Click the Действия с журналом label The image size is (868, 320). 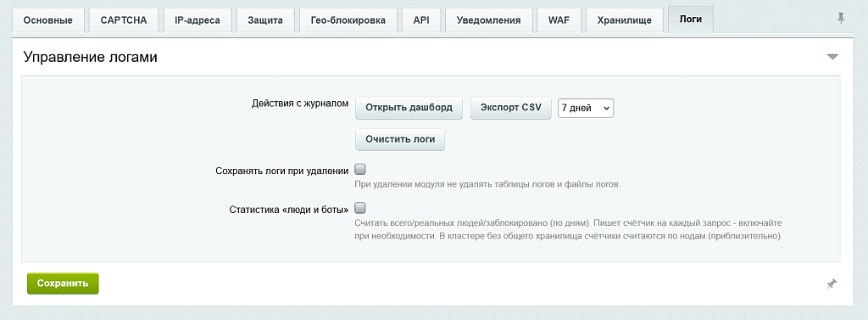click(x=300, y=104)
